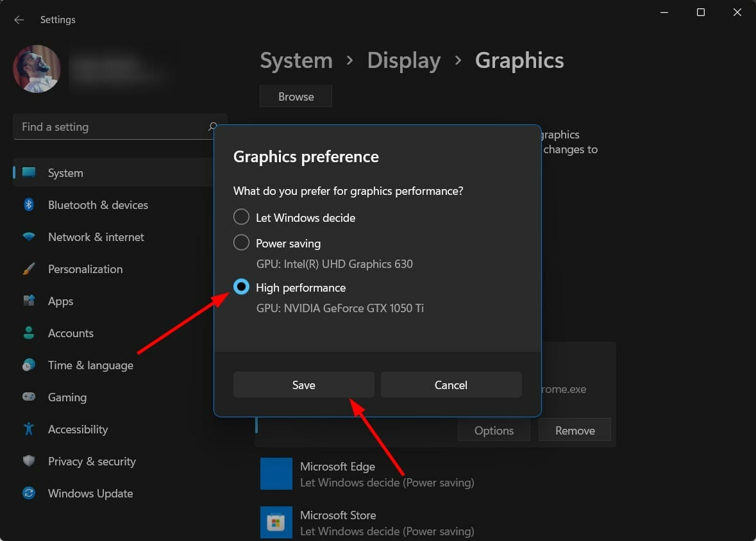Viewport: 756px width, 541px height.
Task: Click the user profile picture
Action: [x=37, y=69]
